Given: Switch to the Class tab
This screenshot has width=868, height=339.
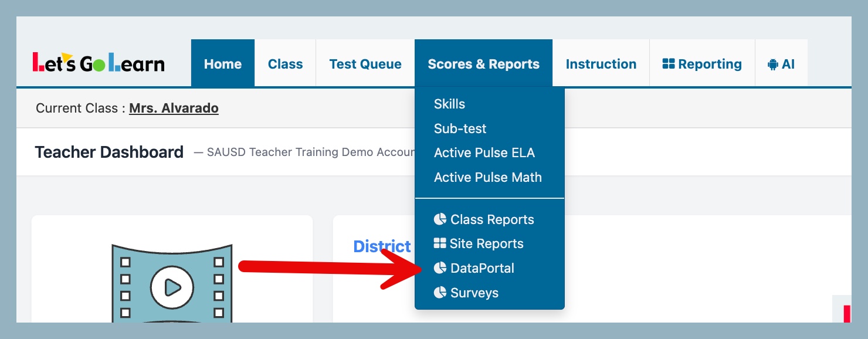Looking at the screenshot, I should click(x=285, y=64).
